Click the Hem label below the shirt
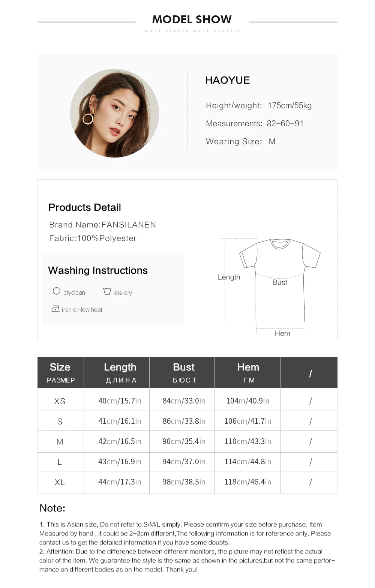Image resolution: width=375 pixels, height=588 pixels. [282, 333]
